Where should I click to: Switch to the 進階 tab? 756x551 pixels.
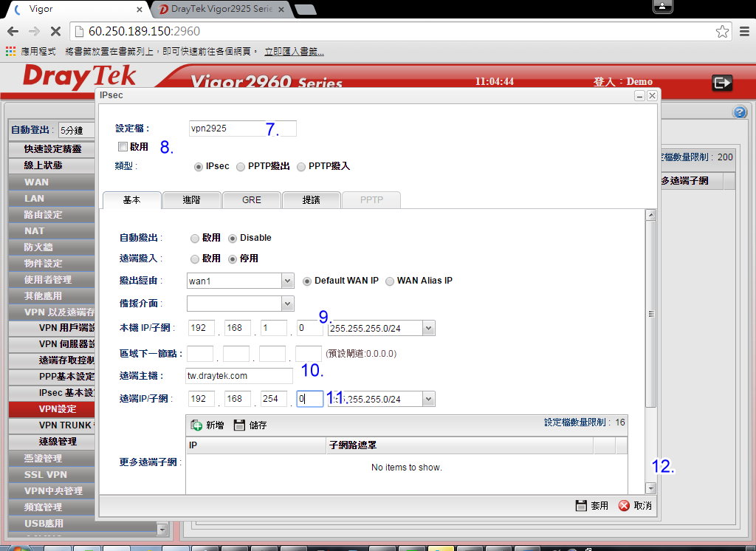click(x=191, y=200)
